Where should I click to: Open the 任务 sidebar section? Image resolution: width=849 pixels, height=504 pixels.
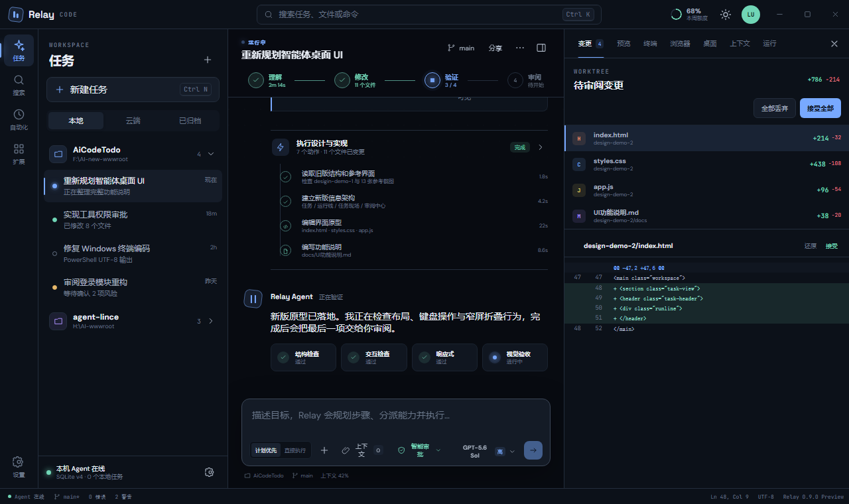[x=19, y=50]
